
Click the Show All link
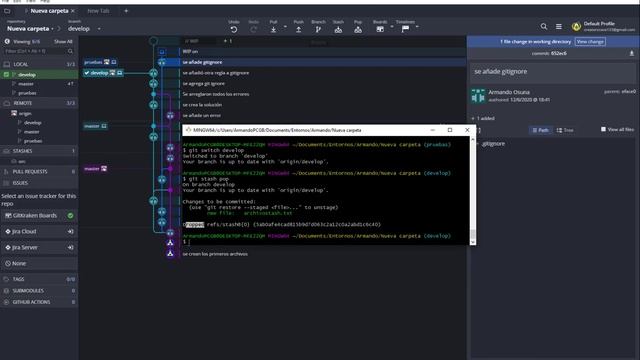point(63,42)
